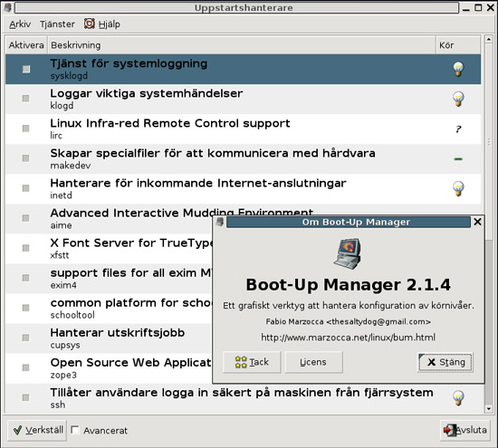Enable the Avancerat checkbox
This screenshot has width=498, height=448.
point(75,430)
